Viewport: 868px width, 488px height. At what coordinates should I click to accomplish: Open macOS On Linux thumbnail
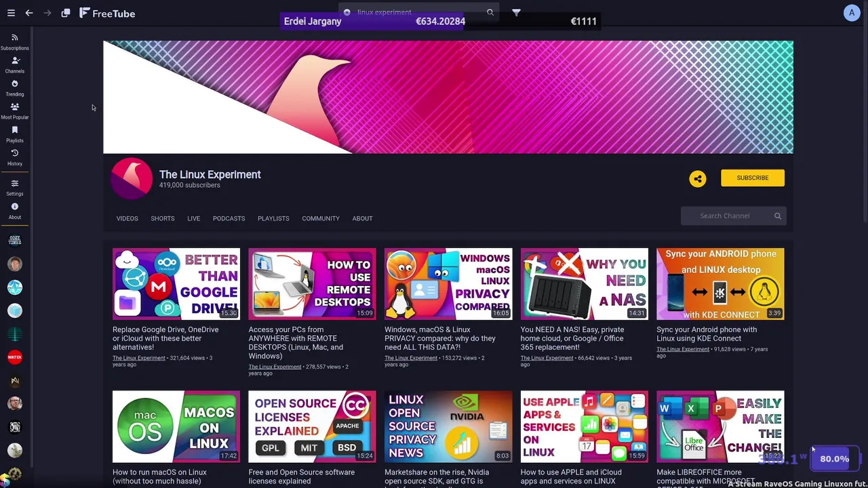pos(176,426)
